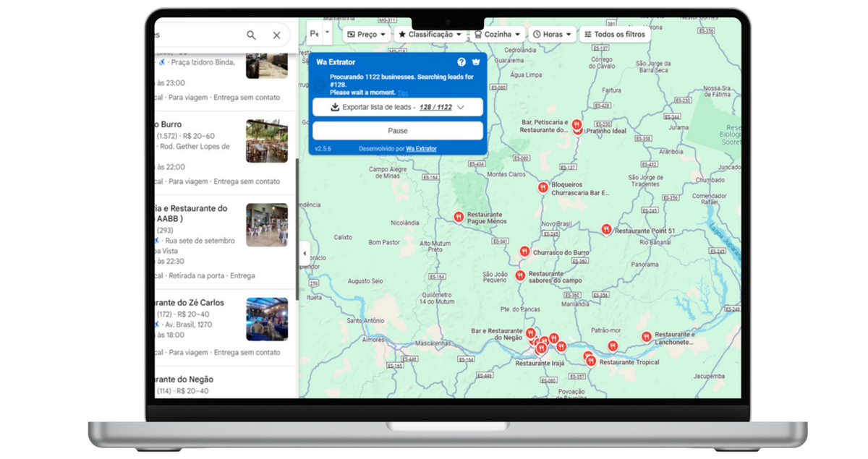Open the photo thumbnail for the Burro listing
The image size is (868, 459).
point(267,141)
